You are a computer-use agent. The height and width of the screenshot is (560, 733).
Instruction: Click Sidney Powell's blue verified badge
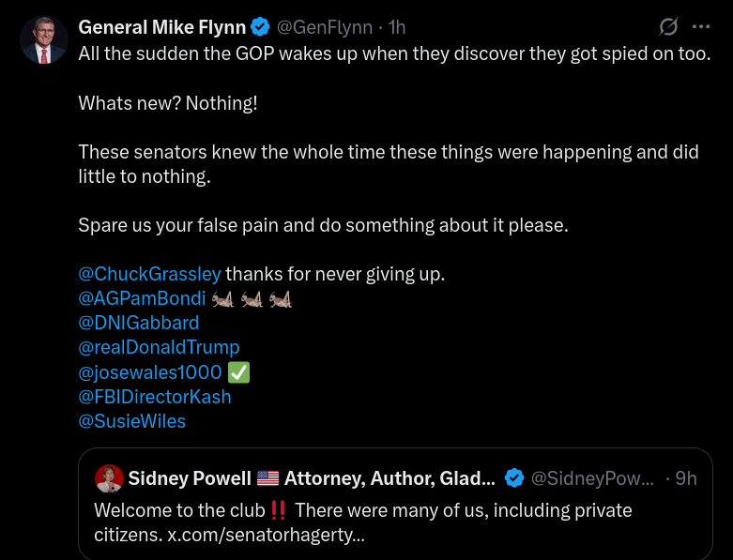point(513,478)
